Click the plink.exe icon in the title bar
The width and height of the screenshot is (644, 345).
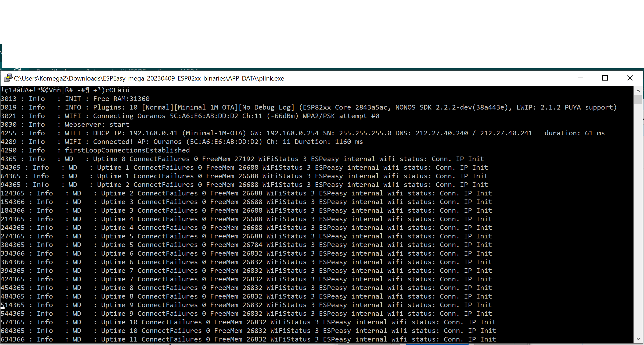(8, 78)
